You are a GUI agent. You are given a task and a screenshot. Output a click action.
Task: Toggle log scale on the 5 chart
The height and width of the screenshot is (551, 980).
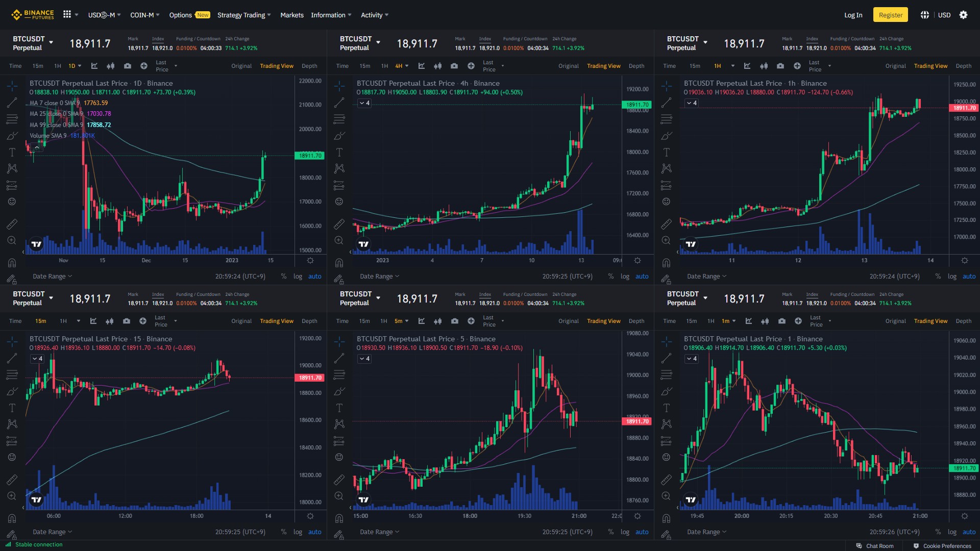coord(625,532)
